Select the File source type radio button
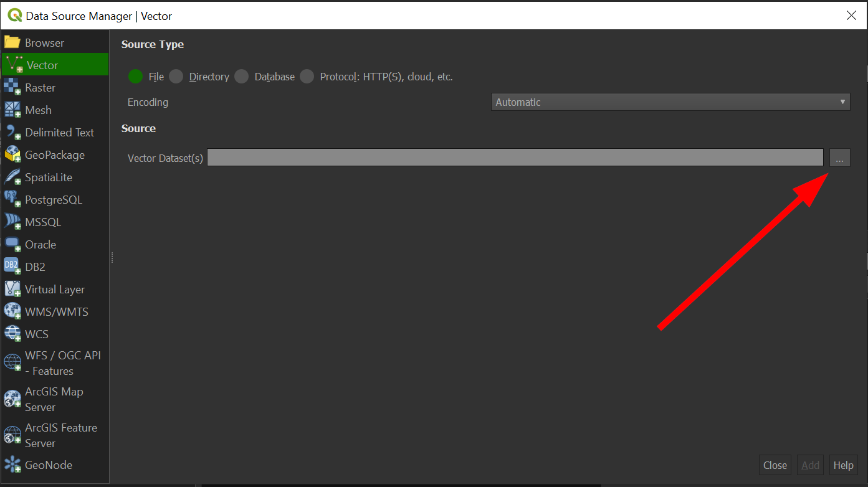Screen dimensions: 868x487 point(136,77)
